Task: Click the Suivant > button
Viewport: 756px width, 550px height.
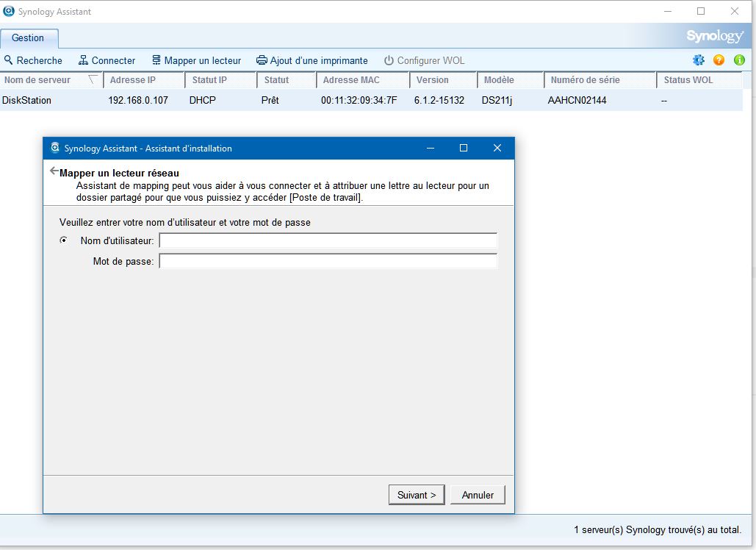Action: pyautogui.click(x=417, y=495)
